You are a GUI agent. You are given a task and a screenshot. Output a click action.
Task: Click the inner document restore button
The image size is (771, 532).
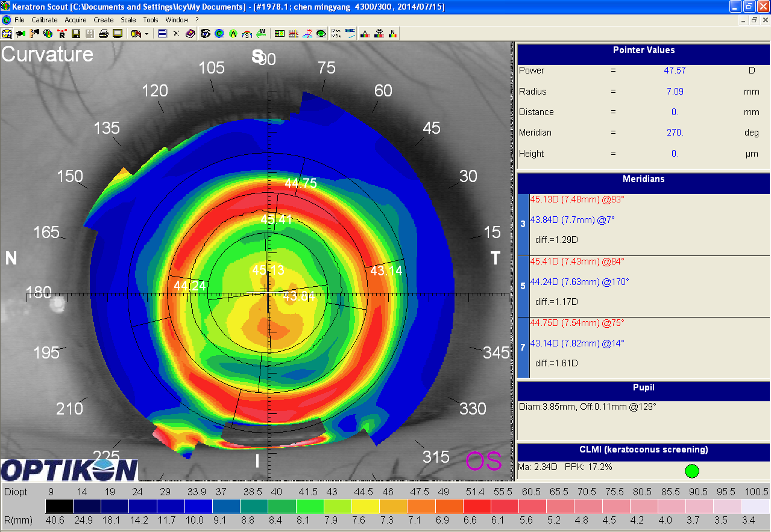coord(754,20)
